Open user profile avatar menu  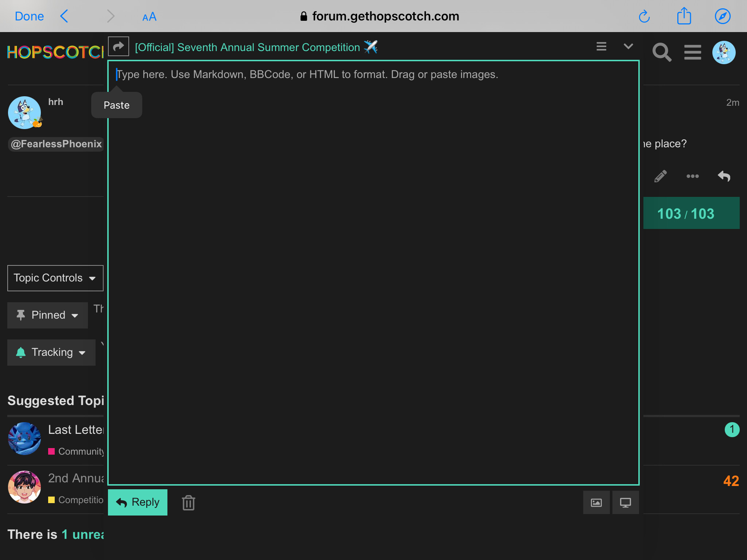tap(724, 52)
